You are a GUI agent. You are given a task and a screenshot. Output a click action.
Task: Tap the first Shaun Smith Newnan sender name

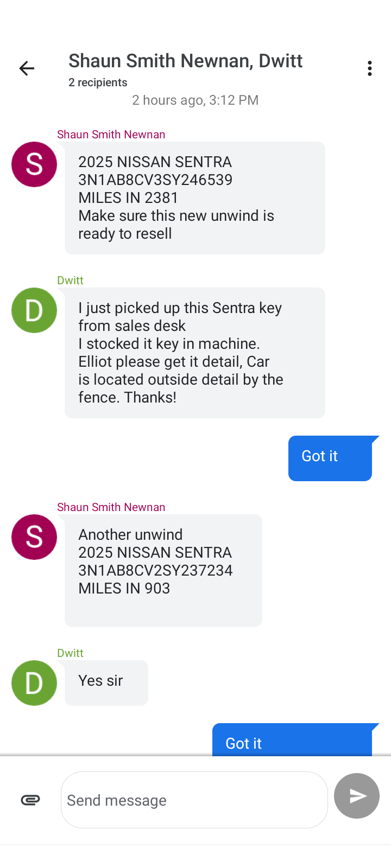(111, 134)
